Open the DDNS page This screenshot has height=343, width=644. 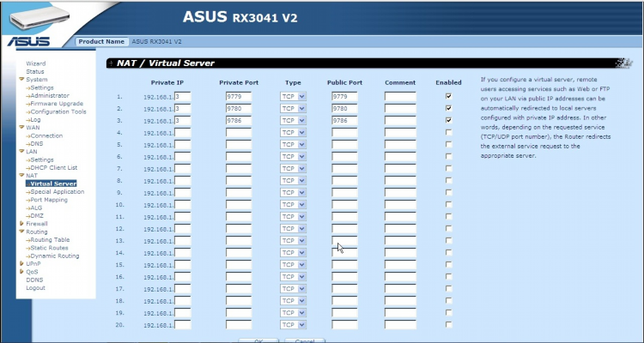click(34, 280)
